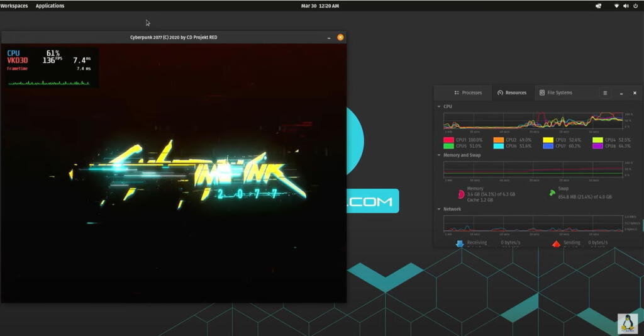
Task: Select the Resources tab in System Monitor
Action: tap(512, 93)
